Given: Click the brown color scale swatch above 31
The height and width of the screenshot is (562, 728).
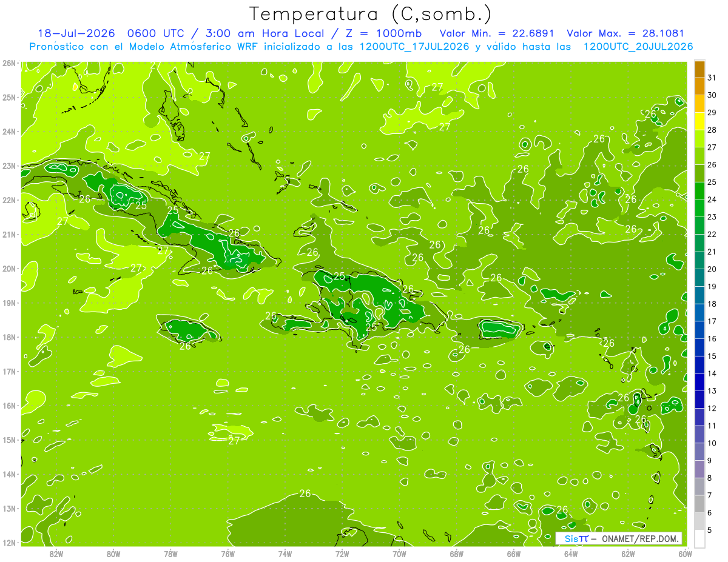Looking at the screenshot, I should (x=699, y=69).
